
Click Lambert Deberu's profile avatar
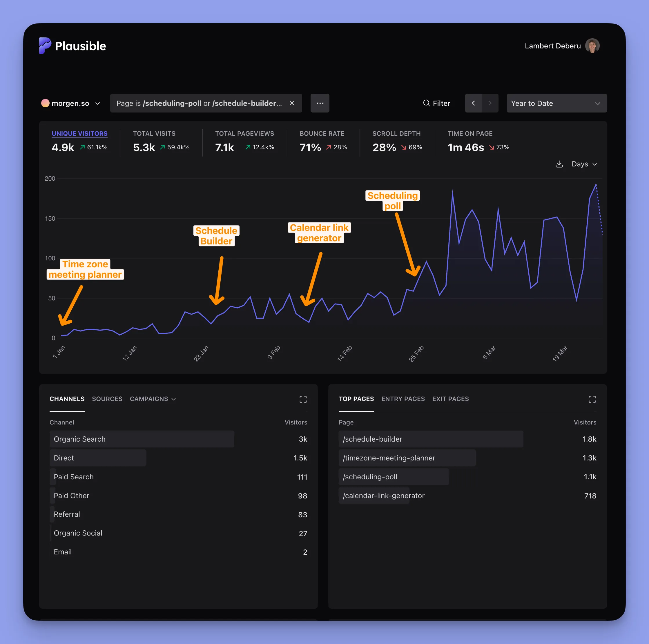[592, 46]
